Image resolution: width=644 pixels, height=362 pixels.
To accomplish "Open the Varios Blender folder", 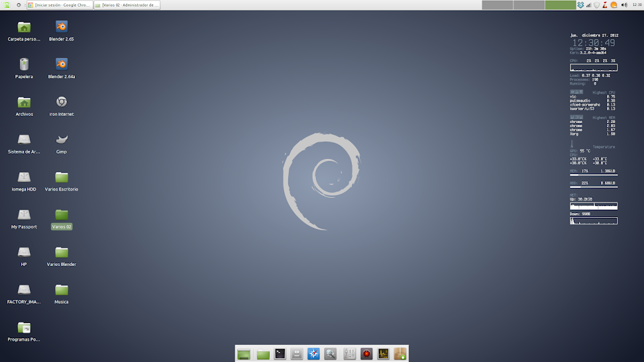I will [x=62, y=252].
